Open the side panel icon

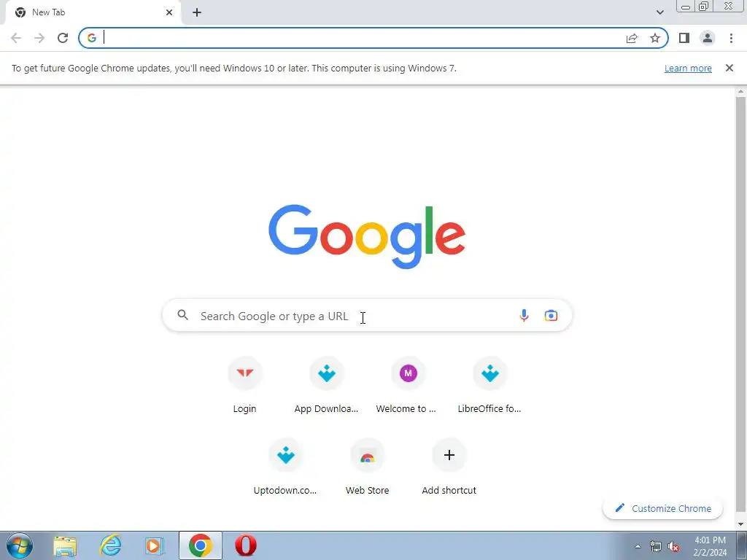pyautogui.click(x=684, y=38)
